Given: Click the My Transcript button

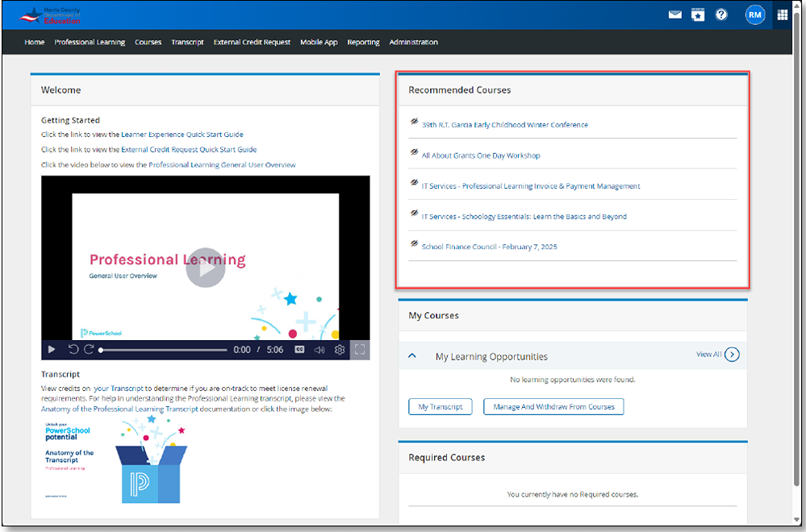Looking at the screenshot, I should 440,406.
